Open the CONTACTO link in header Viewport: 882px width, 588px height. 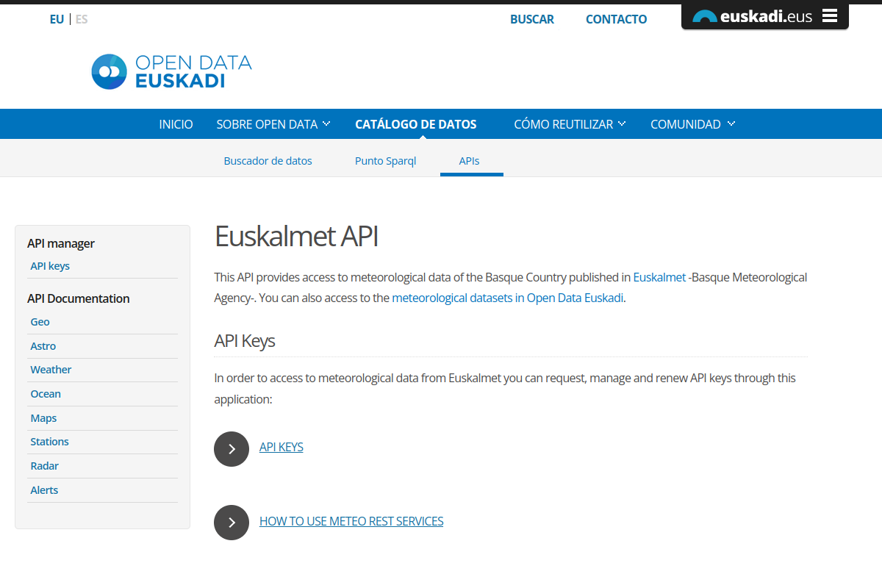click(616, 19)
